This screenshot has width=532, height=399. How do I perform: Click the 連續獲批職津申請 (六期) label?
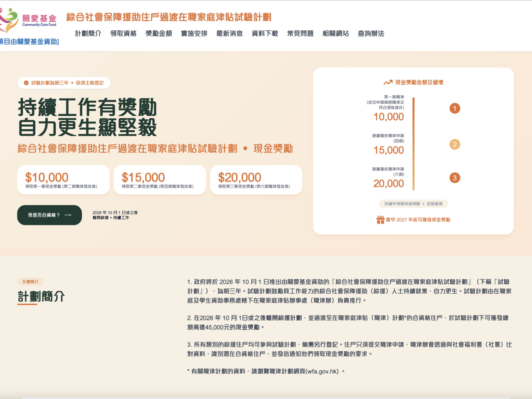coord(388,172)
